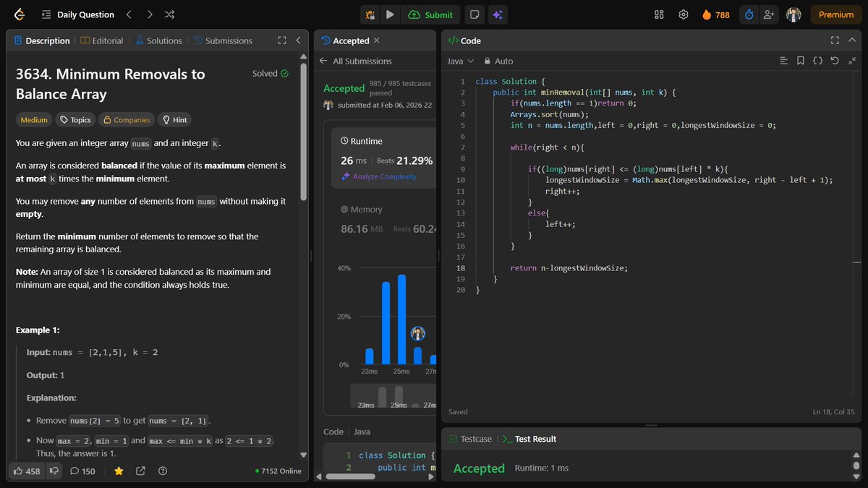Like the problem with thumbs up 458
The width and height of the screenshot is (868, 488).
(x=26, y=471)
